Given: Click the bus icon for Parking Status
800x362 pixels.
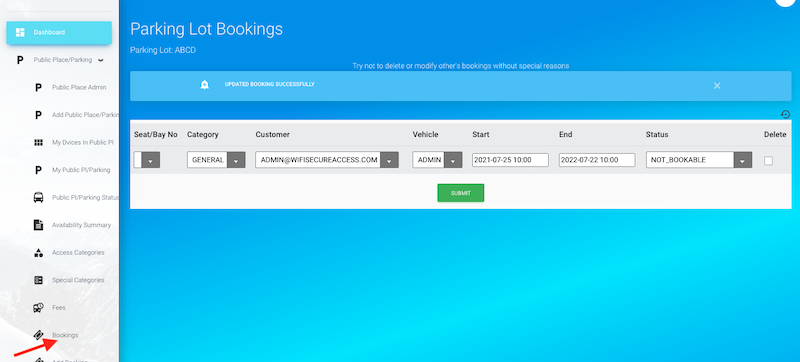Looking at the screenshot, I should coord(38,198).
